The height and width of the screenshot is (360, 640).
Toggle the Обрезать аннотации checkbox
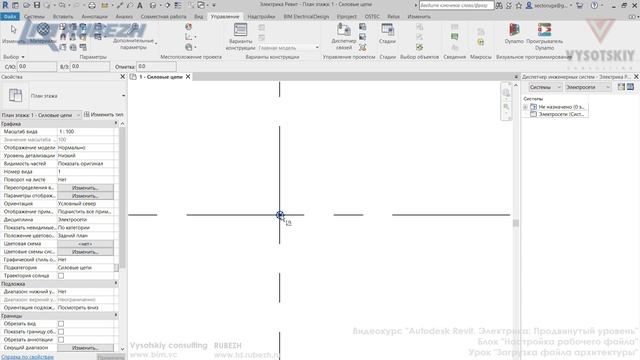point(61,340)
